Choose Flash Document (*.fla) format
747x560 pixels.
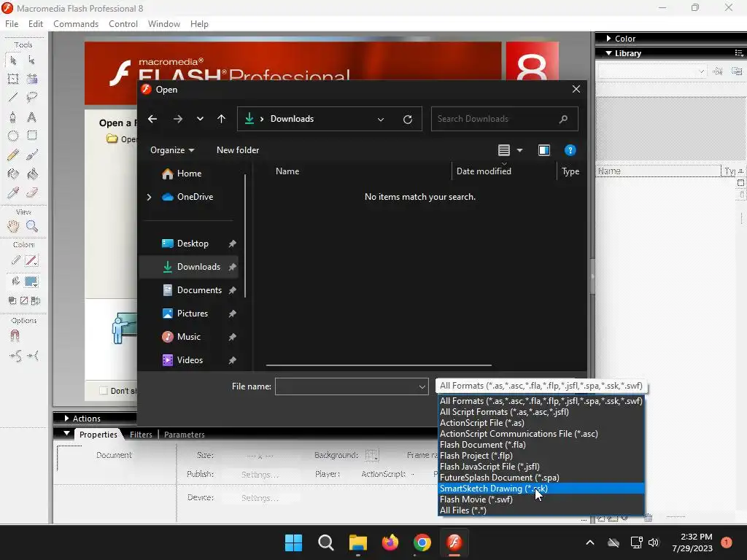point(541,445)
